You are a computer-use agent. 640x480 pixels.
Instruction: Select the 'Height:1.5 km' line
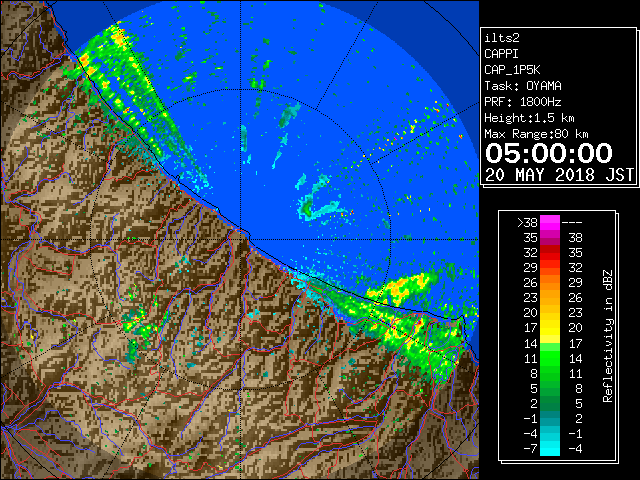tap(529, 118)
